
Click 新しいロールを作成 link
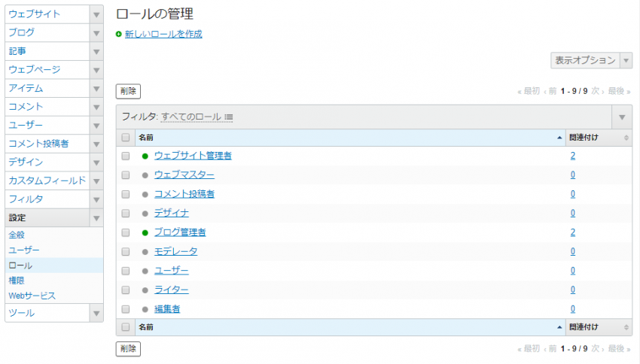coord(163,35)
